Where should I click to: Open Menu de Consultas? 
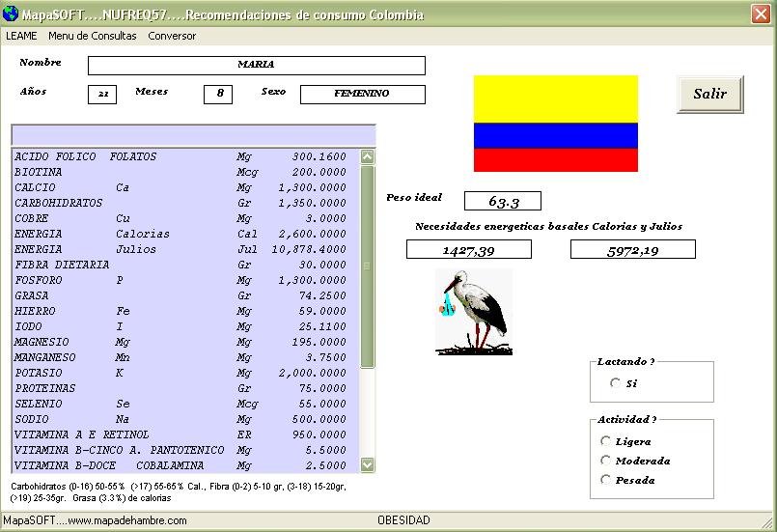coord(92,36)
